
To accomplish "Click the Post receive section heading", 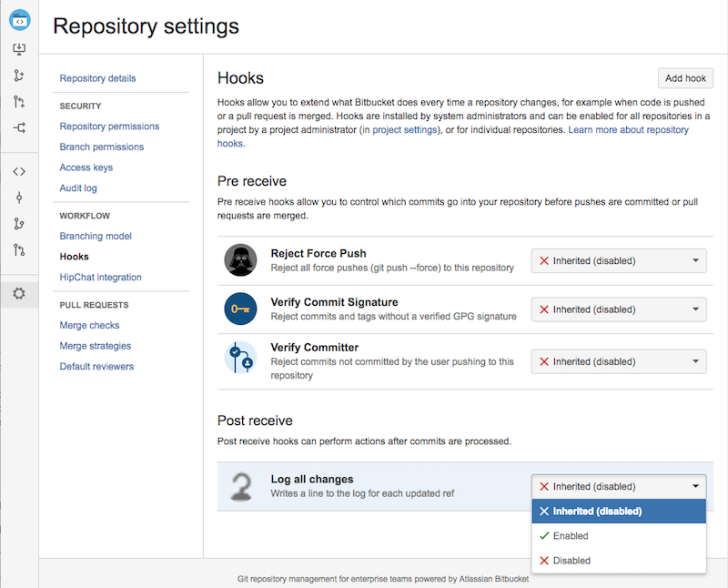I will (x=255, y=421).
